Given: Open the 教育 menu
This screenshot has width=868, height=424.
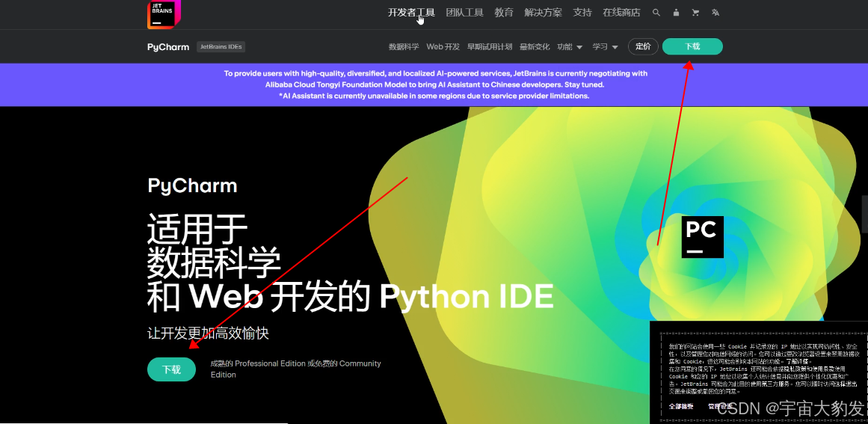Looking at the screenshot, I should click(504, 13).
